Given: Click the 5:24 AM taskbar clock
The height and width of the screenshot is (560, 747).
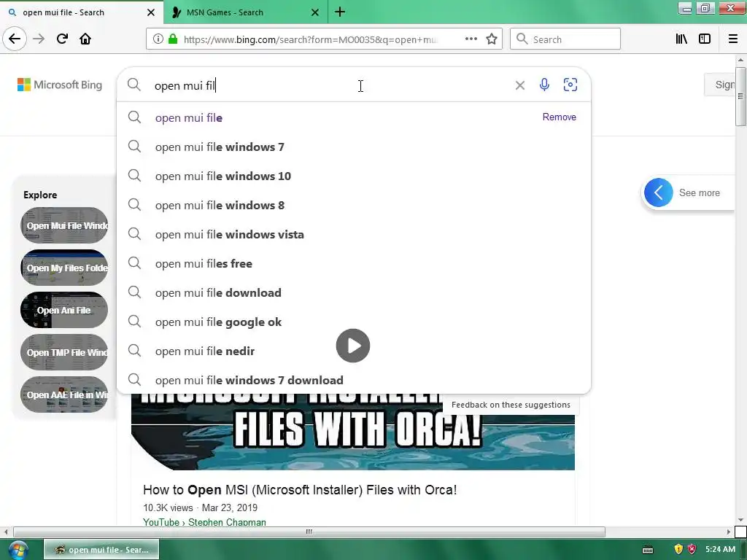Looking at the screenshot, I should [x=720, y=549].
